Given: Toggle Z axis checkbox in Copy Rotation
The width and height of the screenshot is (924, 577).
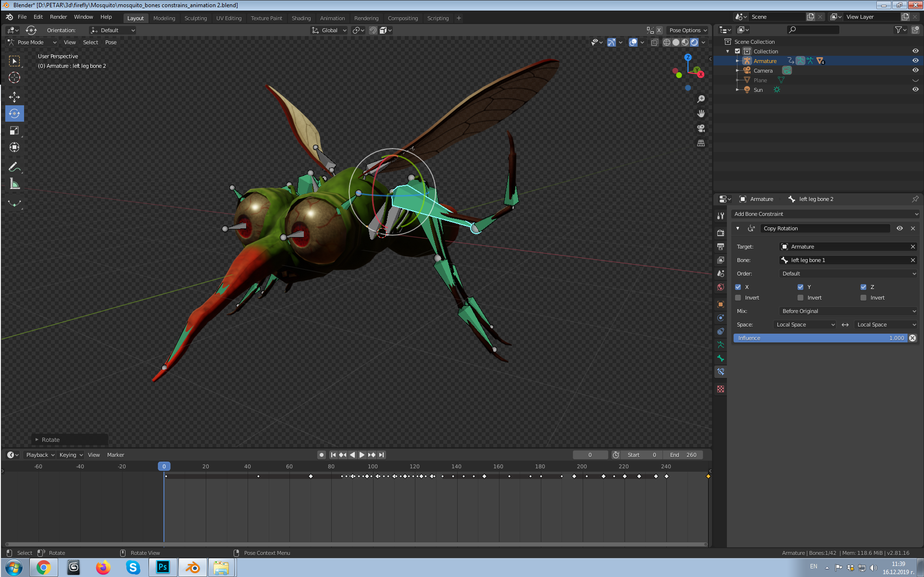Looking at the screenshot, I should [x=863, y=287].
